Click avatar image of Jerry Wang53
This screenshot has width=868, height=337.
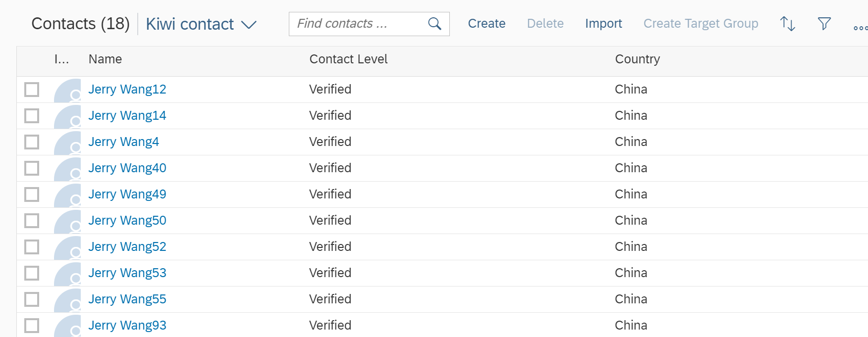[67, 274]
